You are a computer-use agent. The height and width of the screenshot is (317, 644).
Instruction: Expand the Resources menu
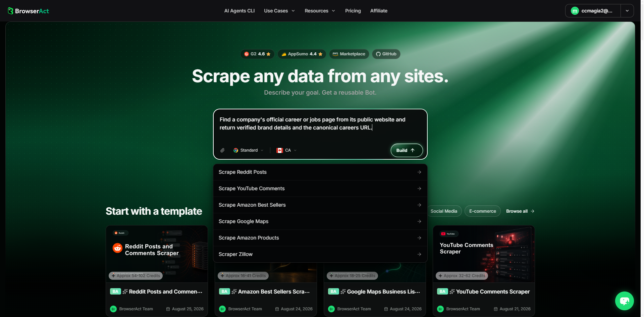320,11
